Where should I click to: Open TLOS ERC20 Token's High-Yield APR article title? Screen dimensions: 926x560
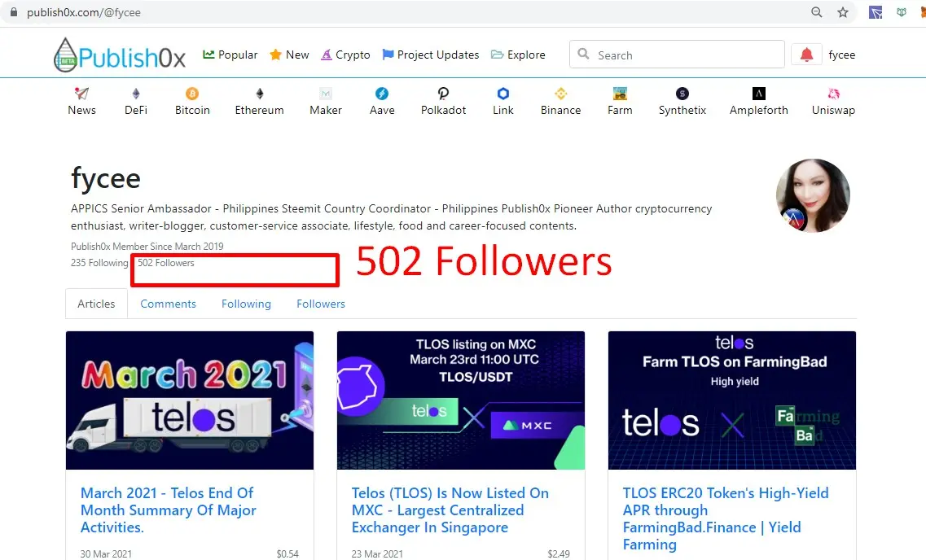click(x=726, y=518)
